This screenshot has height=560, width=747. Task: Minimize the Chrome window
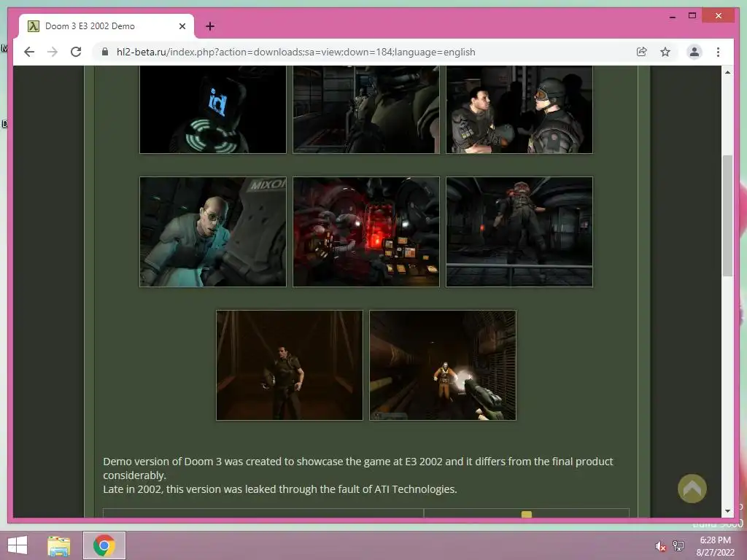[x=672, y=17]
